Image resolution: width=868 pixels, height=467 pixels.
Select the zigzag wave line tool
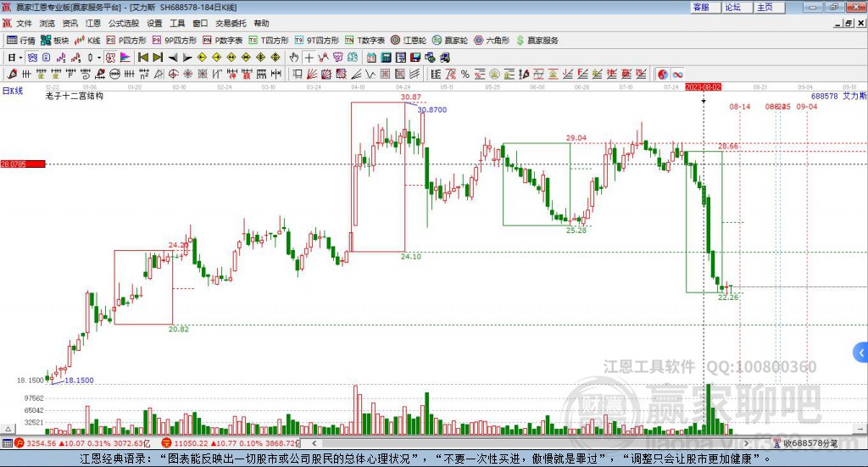(370, 74)
